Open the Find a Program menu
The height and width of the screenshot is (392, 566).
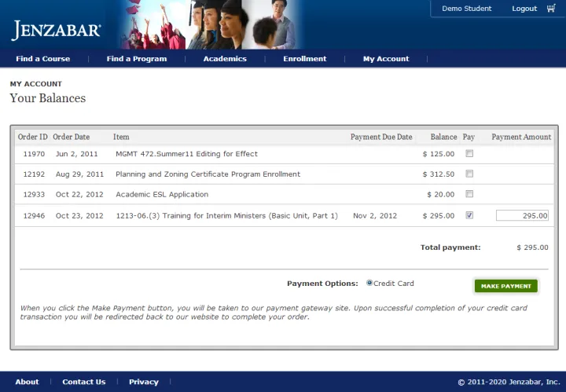137,59
